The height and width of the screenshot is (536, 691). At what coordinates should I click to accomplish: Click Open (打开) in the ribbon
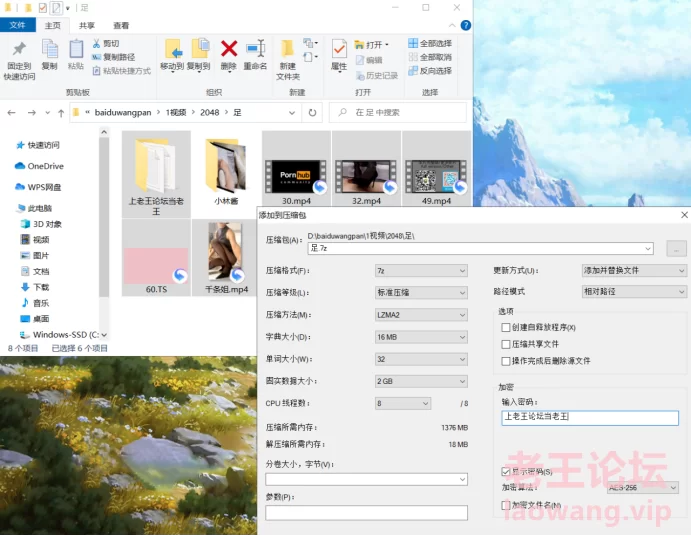[372, 45]
